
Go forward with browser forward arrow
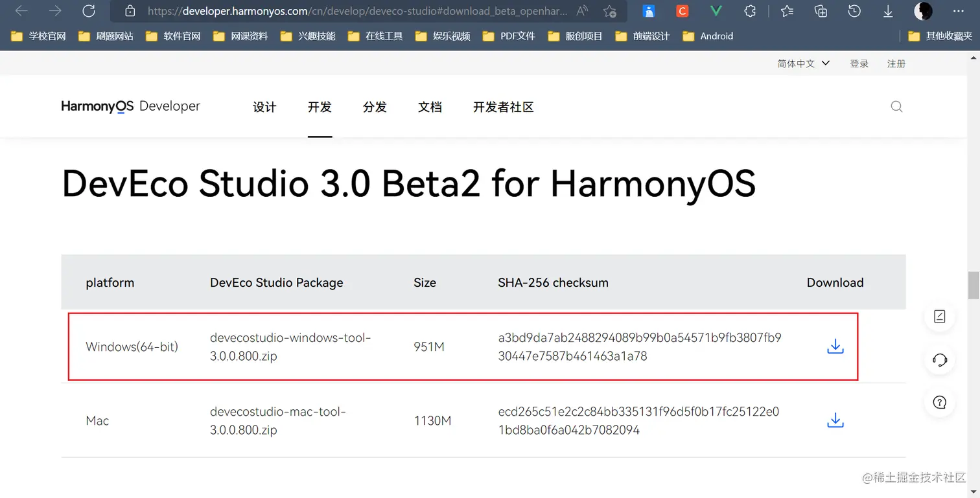click(55, 11)
